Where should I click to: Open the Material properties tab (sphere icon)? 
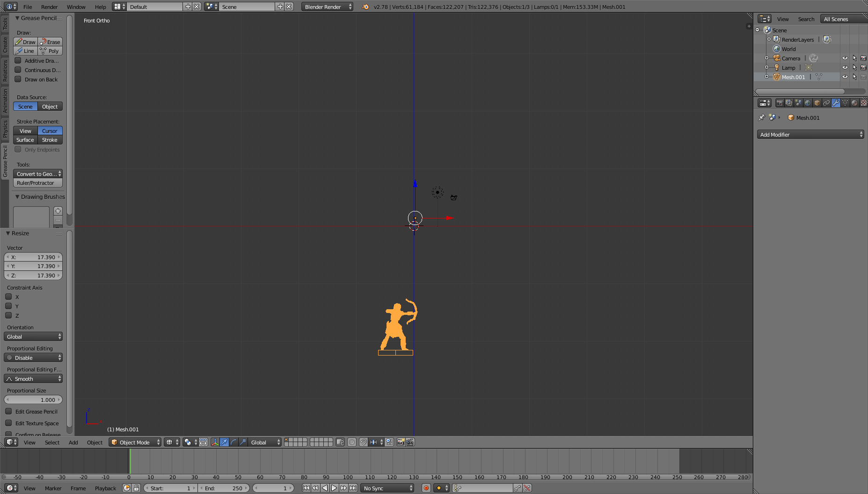click(x=854, y=103)
